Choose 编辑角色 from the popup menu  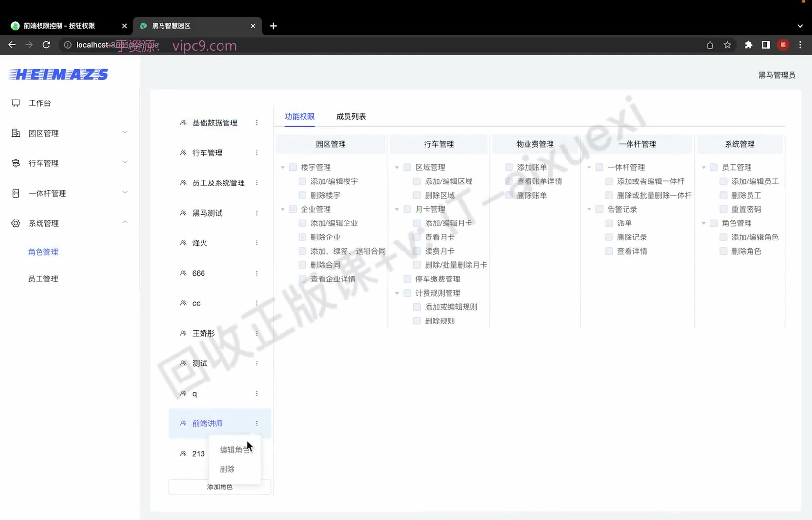235,450
